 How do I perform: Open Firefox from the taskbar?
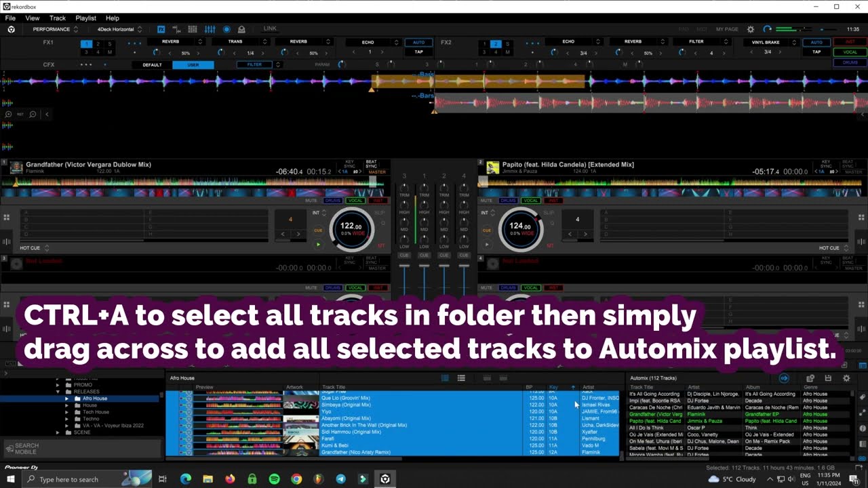click(230, 479)
